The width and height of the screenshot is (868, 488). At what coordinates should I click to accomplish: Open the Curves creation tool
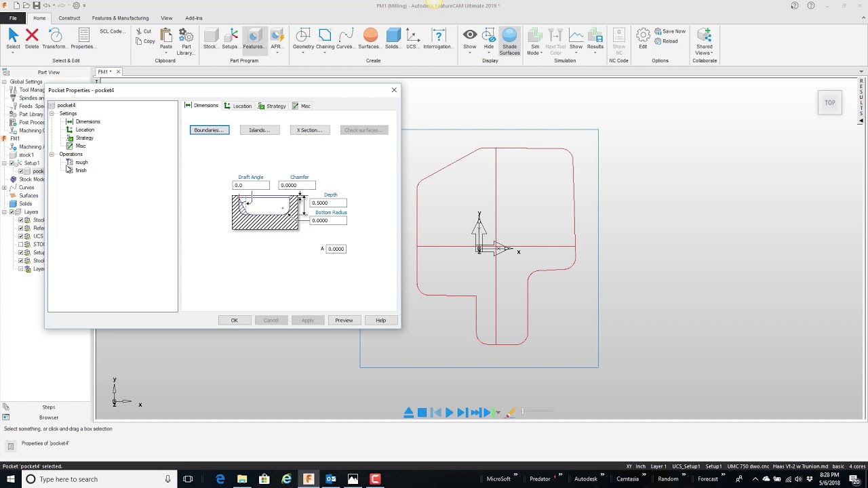346,39
